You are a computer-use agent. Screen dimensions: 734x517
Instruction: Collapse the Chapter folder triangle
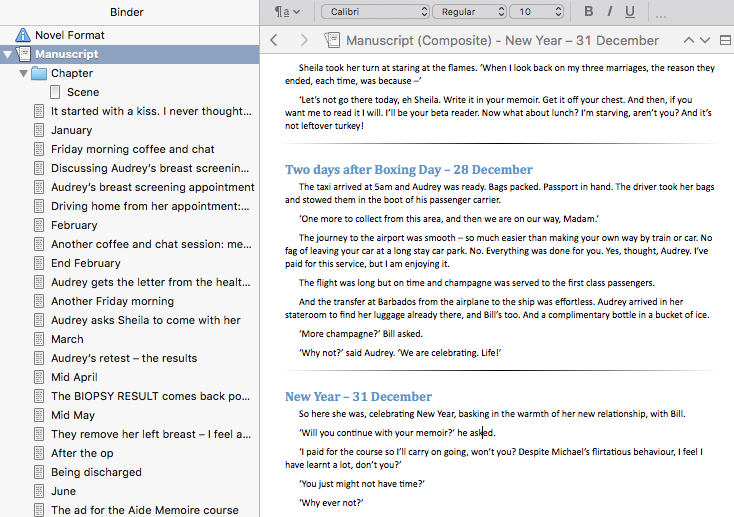[23, 74]
